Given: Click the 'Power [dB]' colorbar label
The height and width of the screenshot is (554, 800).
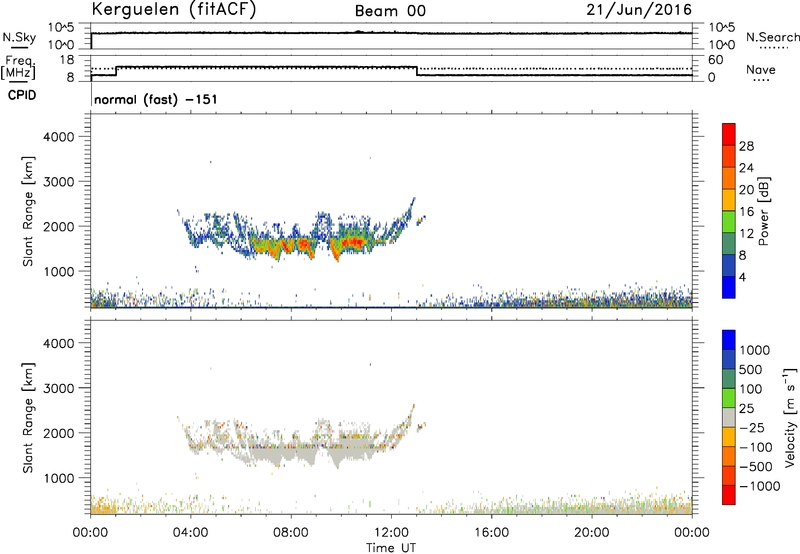Looking at the screenshot, I should pos(763,211).
